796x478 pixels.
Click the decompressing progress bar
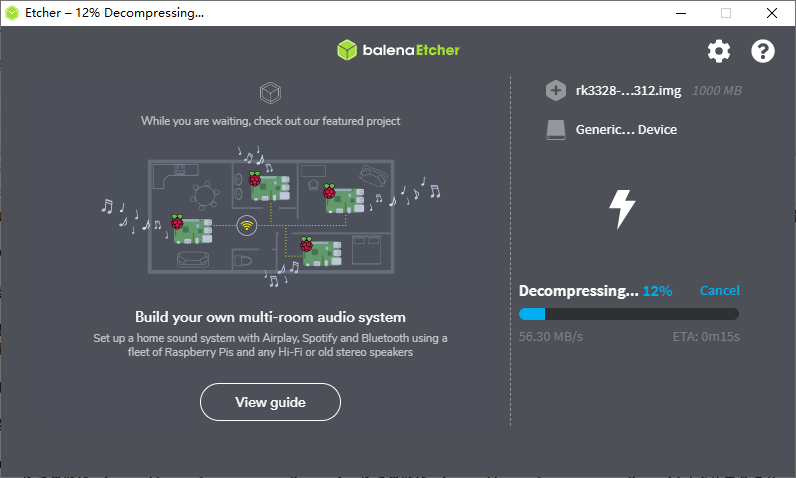(628, 314)
